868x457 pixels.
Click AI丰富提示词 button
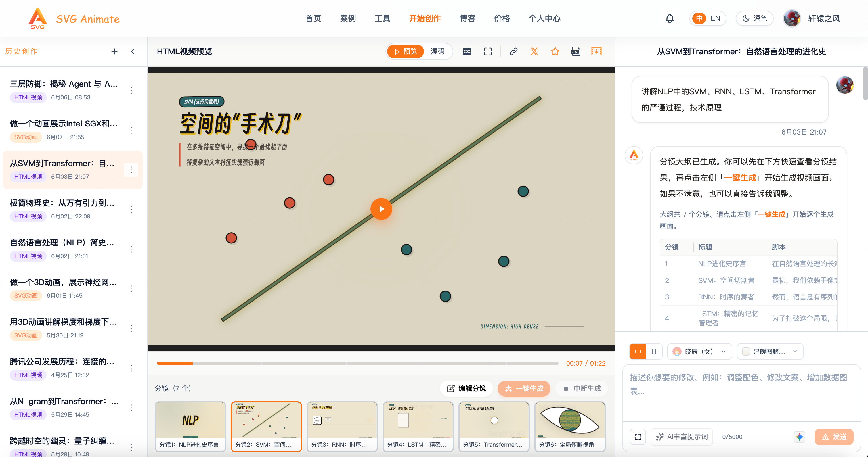click(x=682, y=437)
